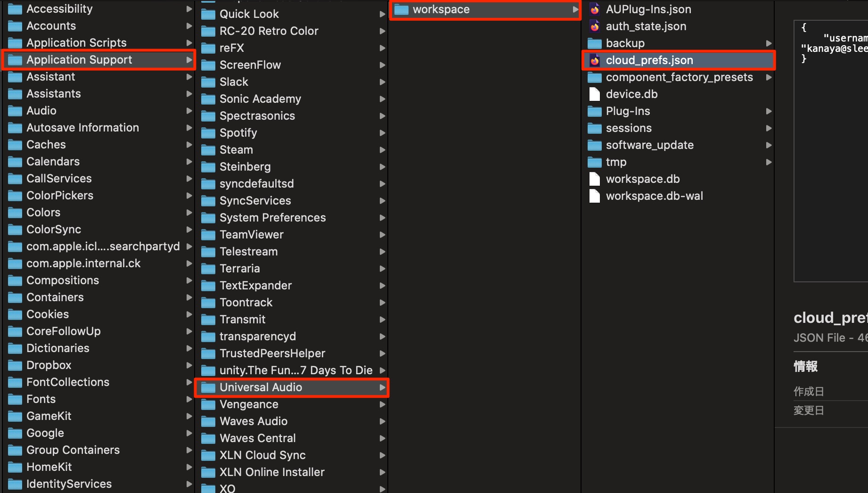Select the Autosave Information folder row

click(x=99, y=128)
